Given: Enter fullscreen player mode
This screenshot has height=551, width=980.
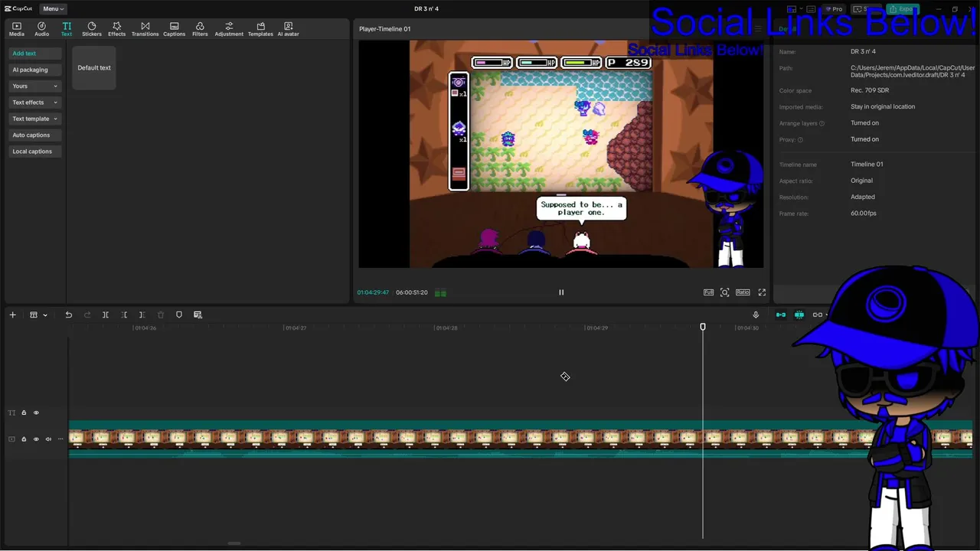Looking at the screenshot, I should pos(762,292).
